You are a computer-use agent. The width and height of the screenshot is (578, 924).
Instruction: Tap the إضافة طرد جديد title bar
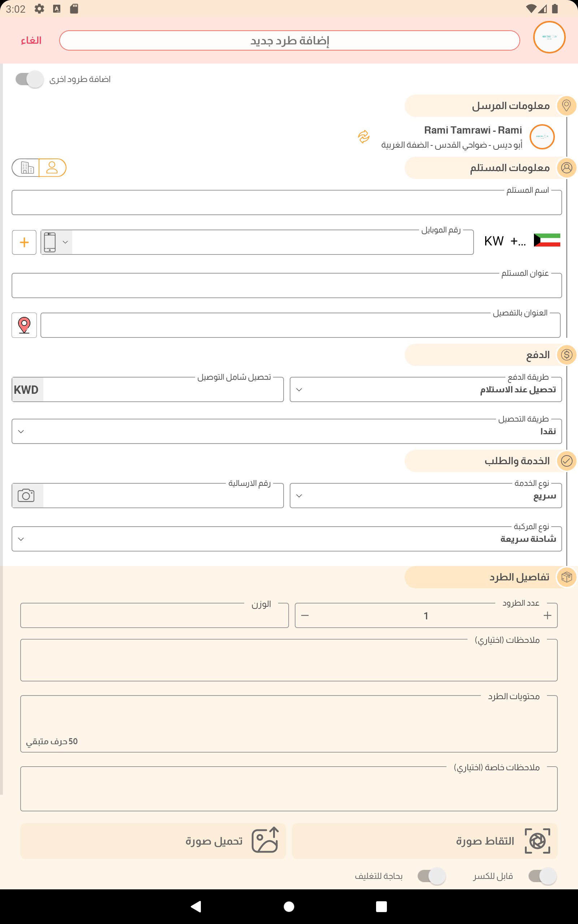pos(290,40)
